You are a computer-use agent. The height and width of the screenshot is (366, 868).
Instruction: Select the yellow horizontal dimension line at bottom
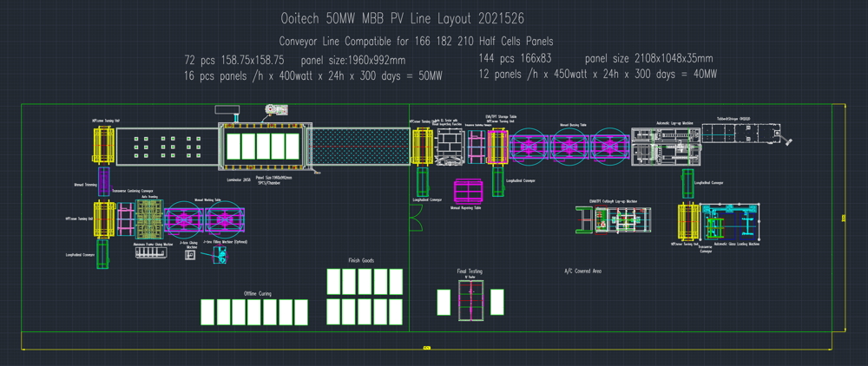click(x=426, y=349)
